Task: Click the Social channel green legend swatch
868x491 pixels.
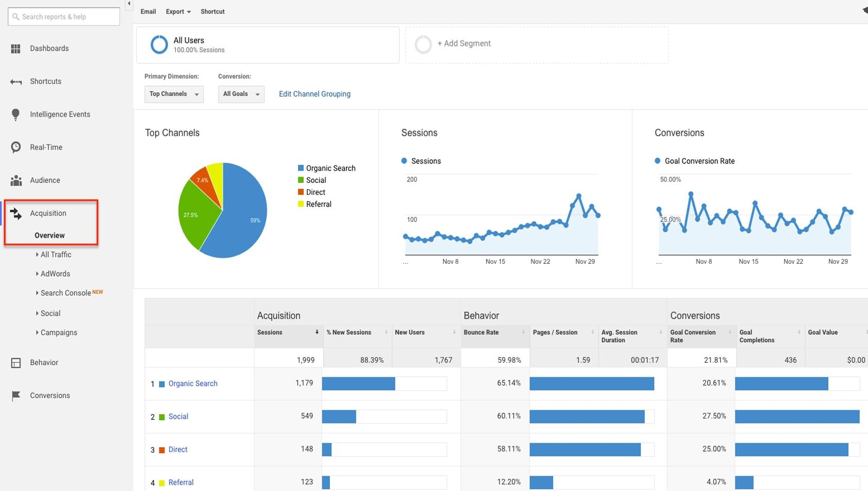Action: (302, 180)
